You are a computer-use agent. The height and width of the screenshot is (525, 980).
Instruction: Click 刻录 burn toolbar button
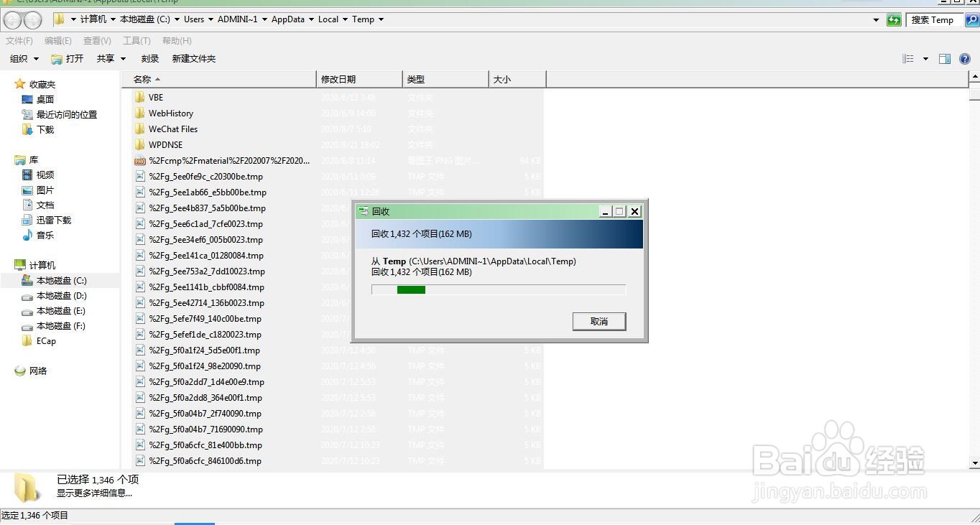coord(150,59)
